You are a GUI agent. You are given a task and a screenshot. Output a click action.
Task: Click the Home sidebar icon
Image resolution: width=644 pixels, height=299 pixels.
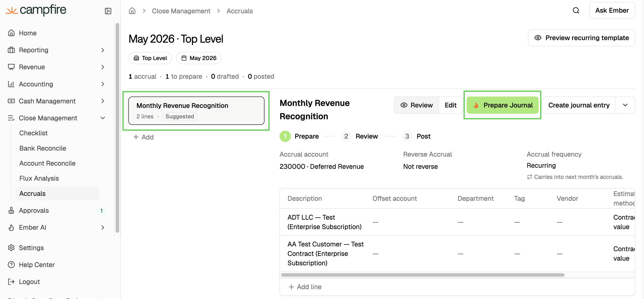point(11,33)
